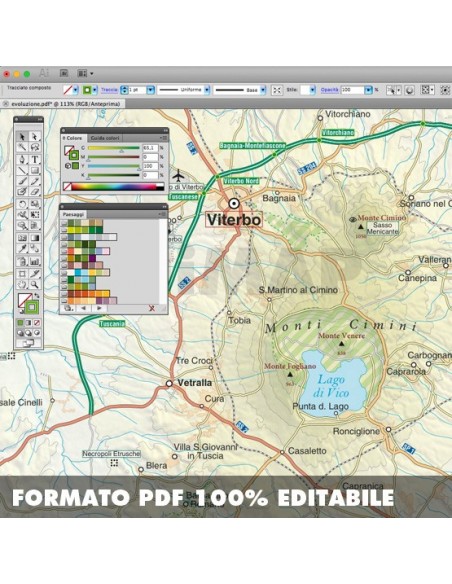Switch to the Guida colori tab
The image size is (452, 584).
[105, 138]
